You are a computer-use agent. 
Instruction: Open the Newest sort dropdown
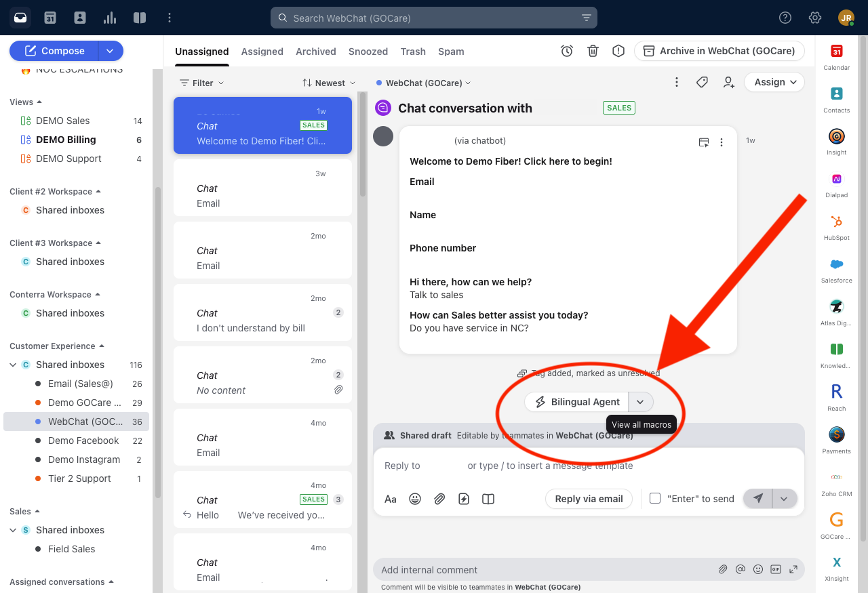coord(329,83)
